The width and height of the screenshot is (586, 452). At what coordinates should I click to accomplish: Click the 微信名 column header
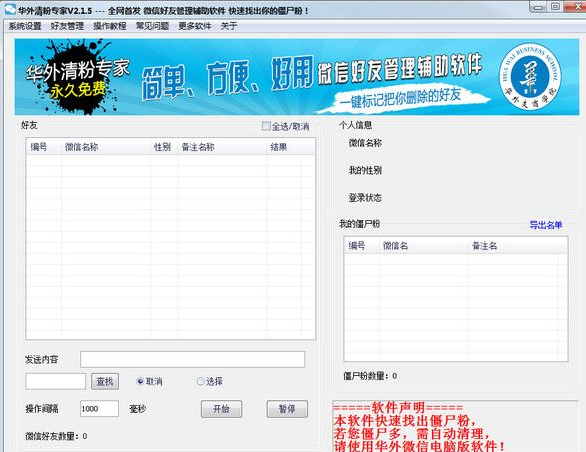point(423,246)
